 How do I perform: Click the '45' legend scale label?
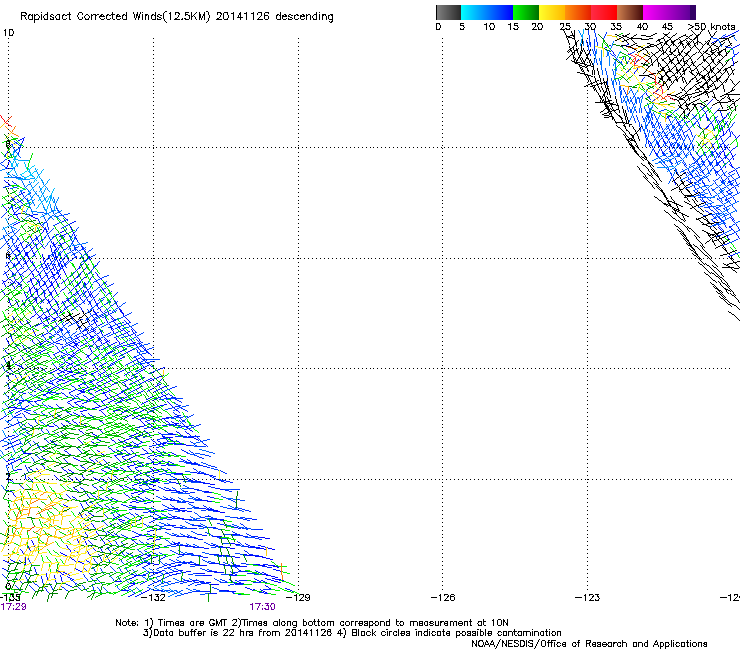pyautogui.click(x=667, y=26)
